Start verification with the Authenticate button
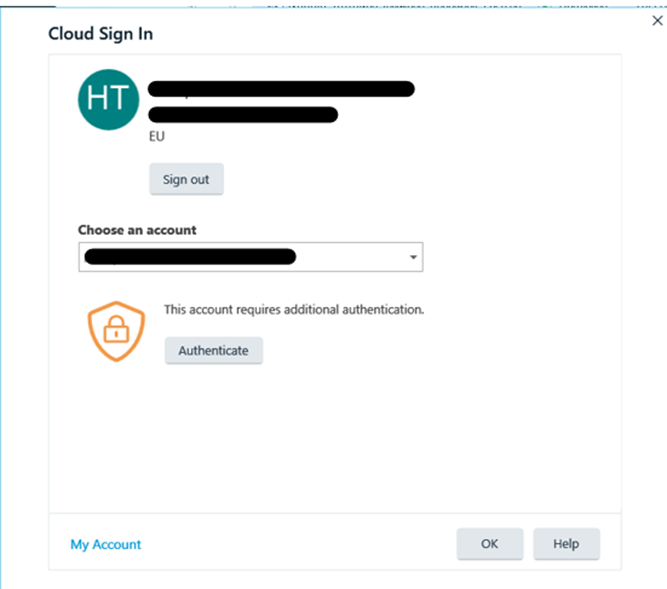Image resolution: width=667 pixels, height=589 pixels. [213, 351]
